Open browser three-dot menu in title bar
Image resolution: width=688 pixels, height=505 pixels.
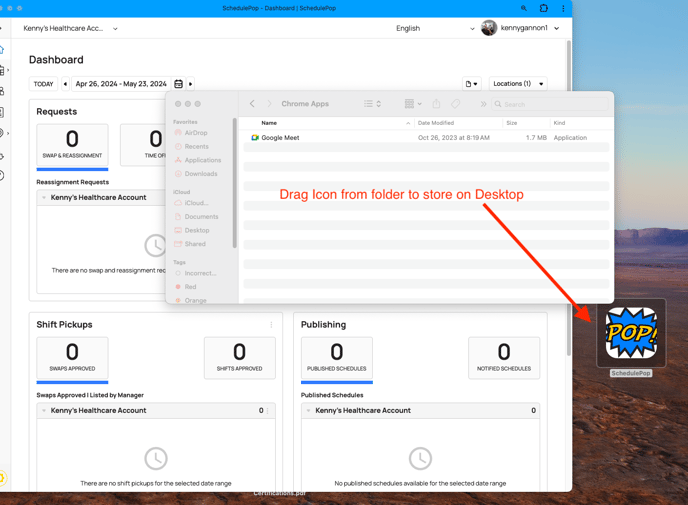coord(563,8)
